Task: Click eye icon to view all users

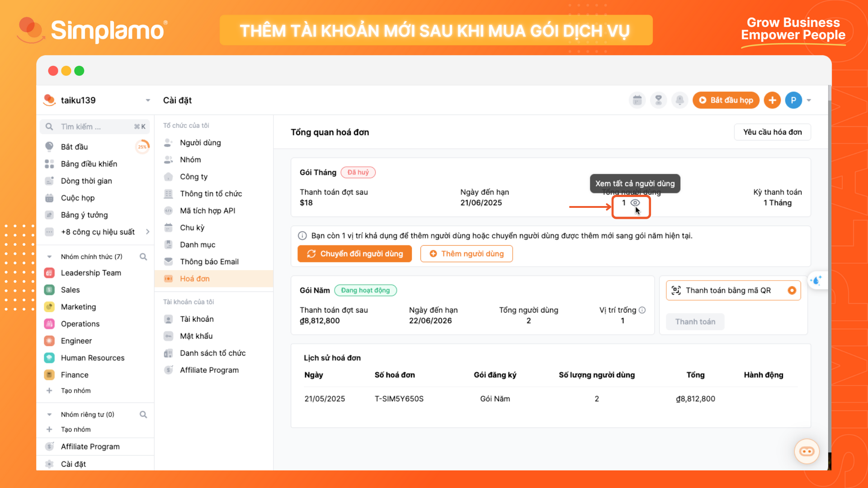Action: pyautogui.click(x=635, y=203)
